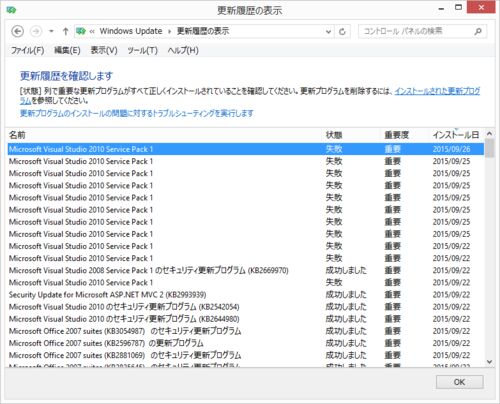Screen dimensions: 500x404
Task: Select Visual Studio 2008 Service Pack 1 KB2669970 row
Action: coord(246,270)
